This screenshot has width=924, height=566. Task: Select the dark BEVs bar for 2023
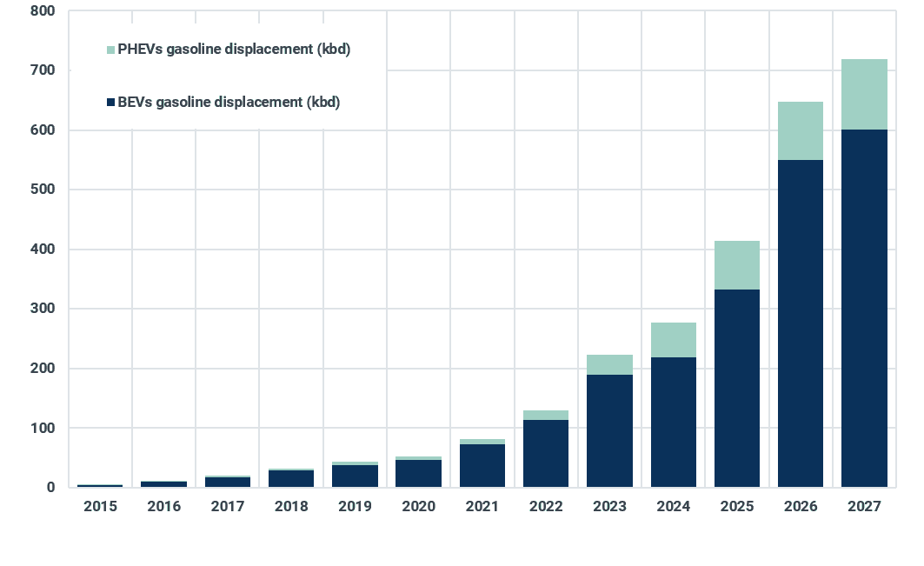click(609, 431)
